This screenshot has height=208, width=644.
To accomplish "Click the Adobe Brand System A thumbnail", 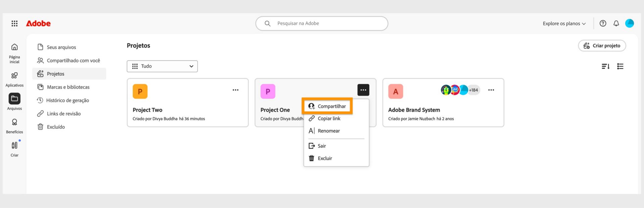I will click(396, 91).
